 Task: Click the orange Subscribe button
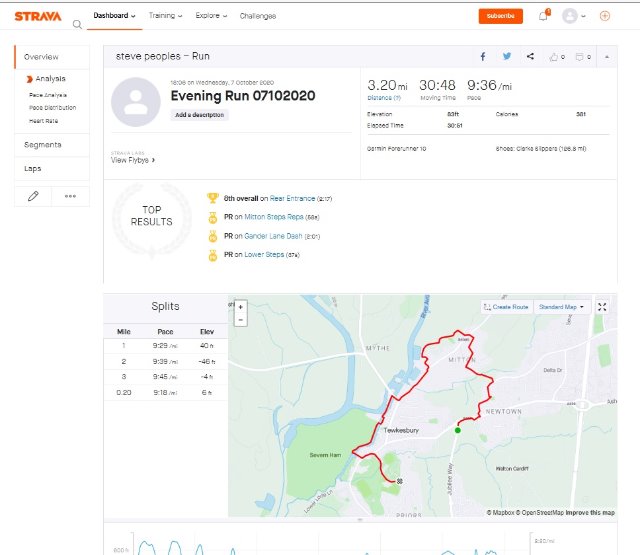(501, 16)
